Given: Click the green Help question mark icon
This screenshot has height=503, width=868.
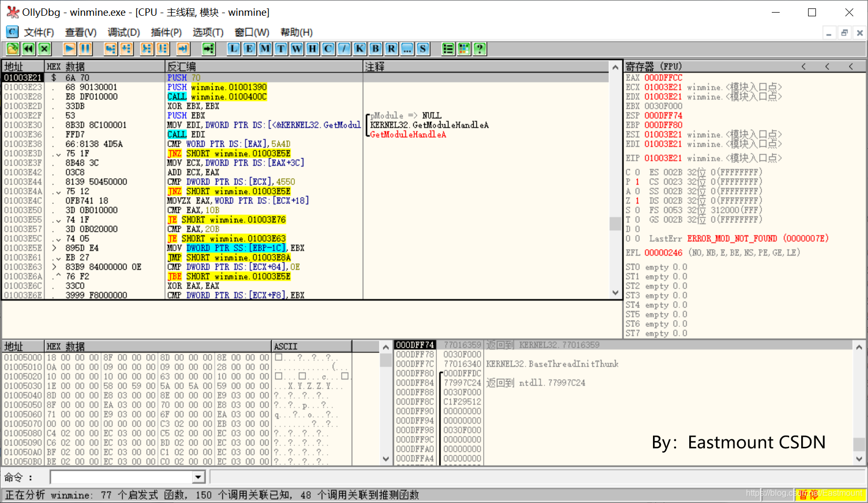Looking at the screenshot, I should (479, 49).
